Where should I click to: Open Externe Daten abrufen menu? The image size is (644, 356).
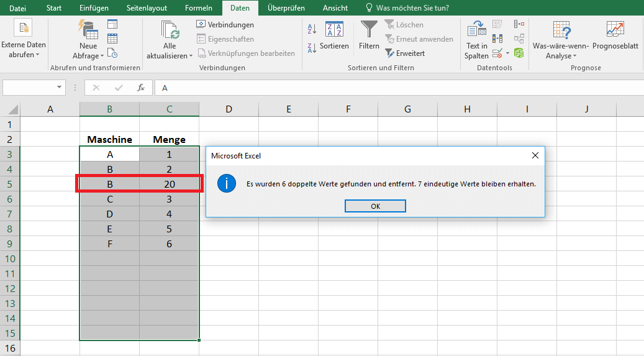coord(24,39)
